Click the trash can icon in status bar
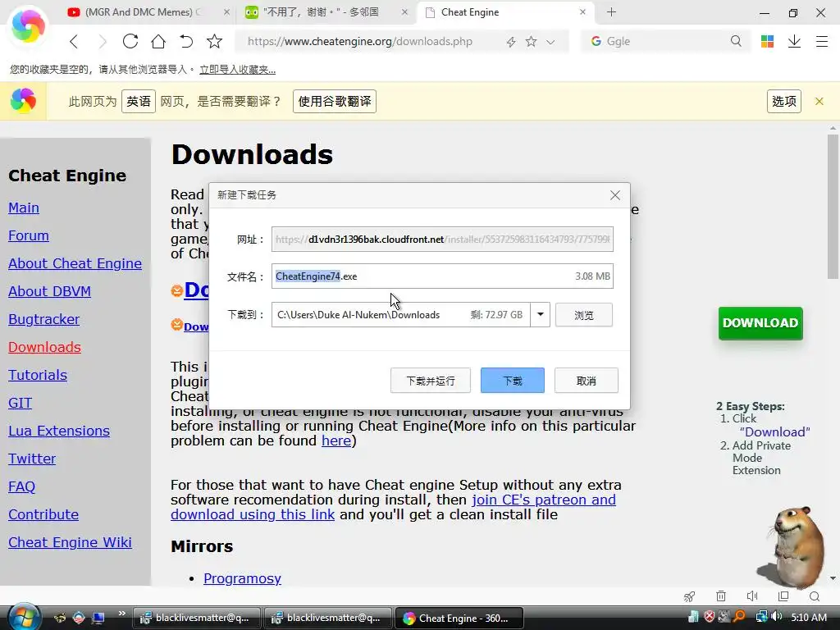840x630 pixels. click(721, 596)
